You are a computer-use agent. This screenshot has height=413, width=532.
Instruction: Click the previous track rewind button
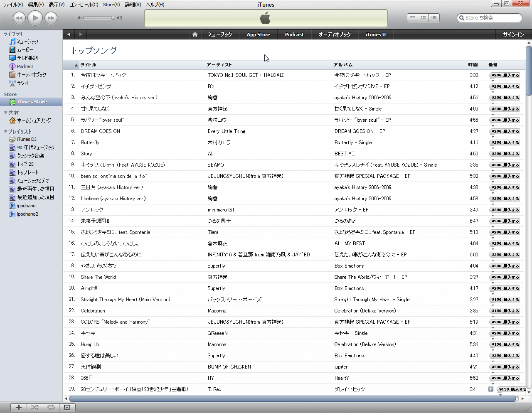(x=19, y=18)
